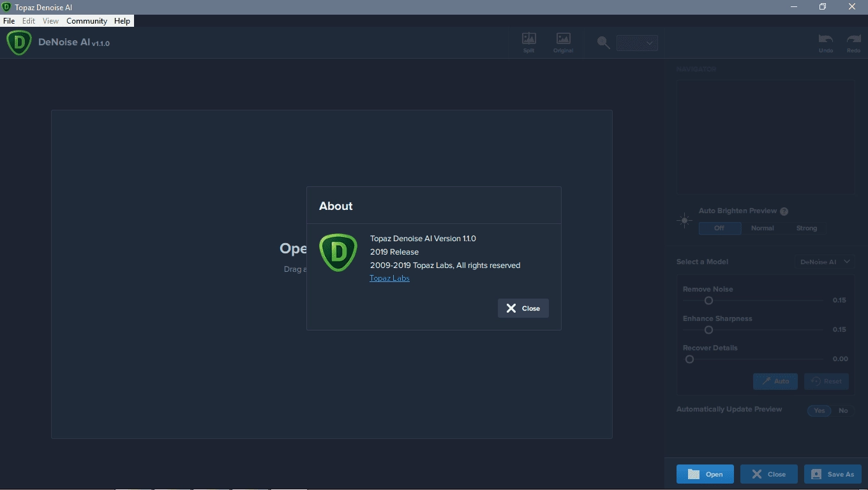Set Automatically Update Preview to No
868x490 pixels.
pos(843,410)
